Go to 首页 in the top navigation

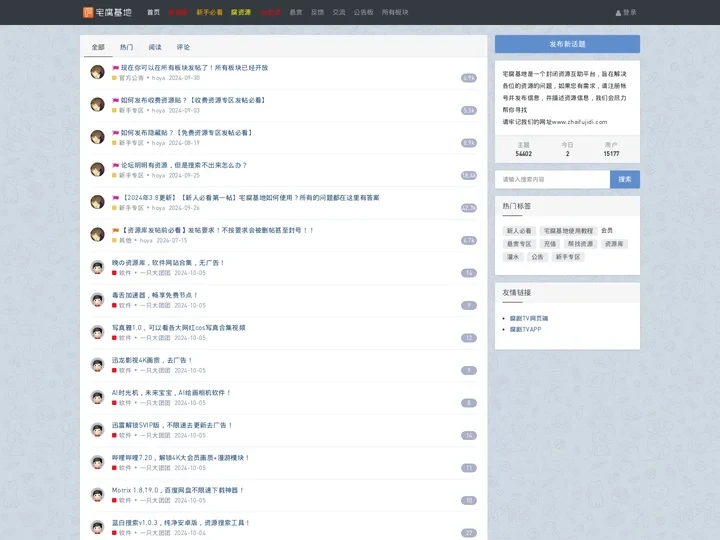pyautogui.click(x=153, y=12)
